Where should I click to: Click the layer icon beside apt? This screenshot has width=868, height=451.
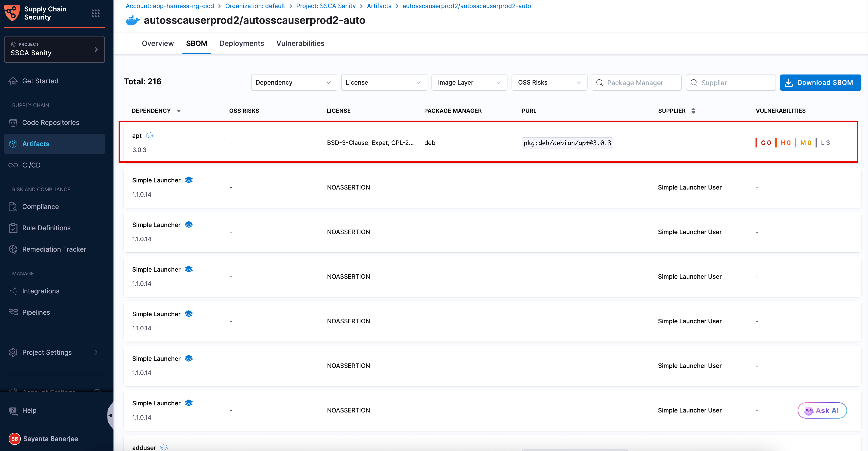tap(150, 136)
